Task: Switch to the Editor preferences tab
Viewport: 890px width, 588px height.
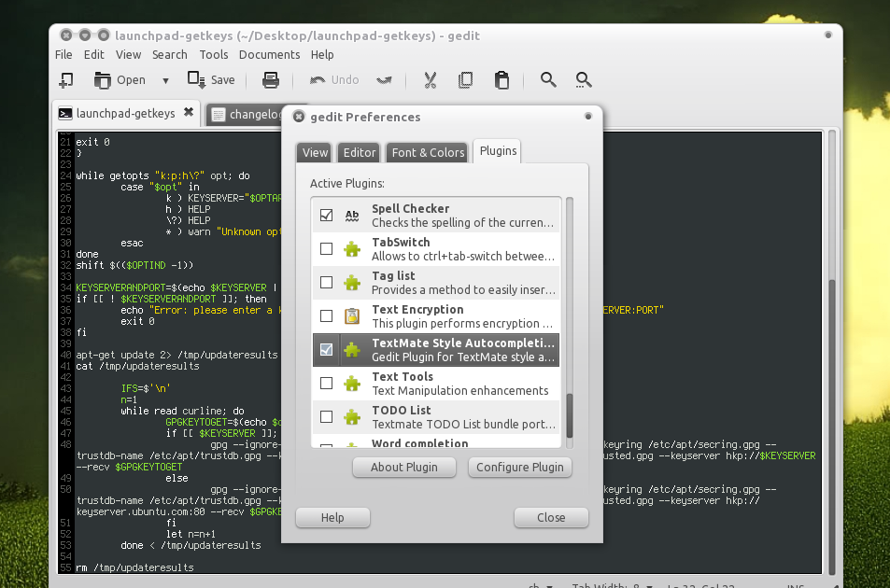Action: pos(360,153)
